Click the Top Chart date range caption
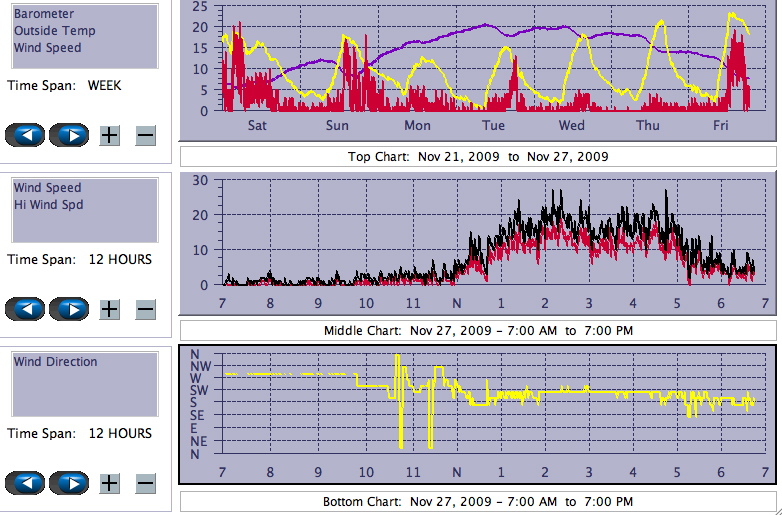 (477, 156)
